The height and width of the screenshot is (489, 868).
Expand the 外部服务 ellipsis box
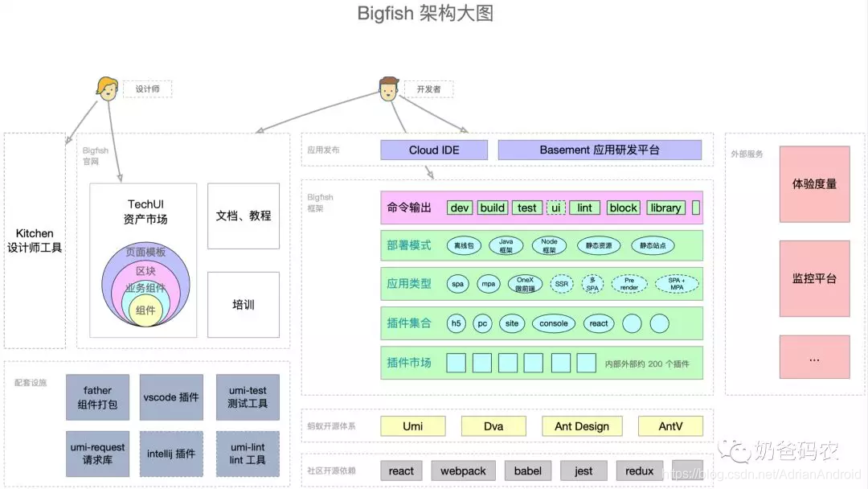[x=814, y=357]
